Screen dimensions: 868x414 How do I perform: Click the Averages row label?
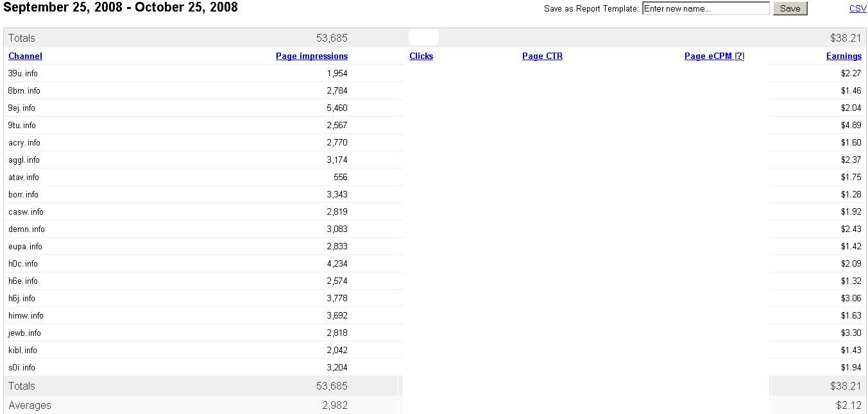coord(30,406)
